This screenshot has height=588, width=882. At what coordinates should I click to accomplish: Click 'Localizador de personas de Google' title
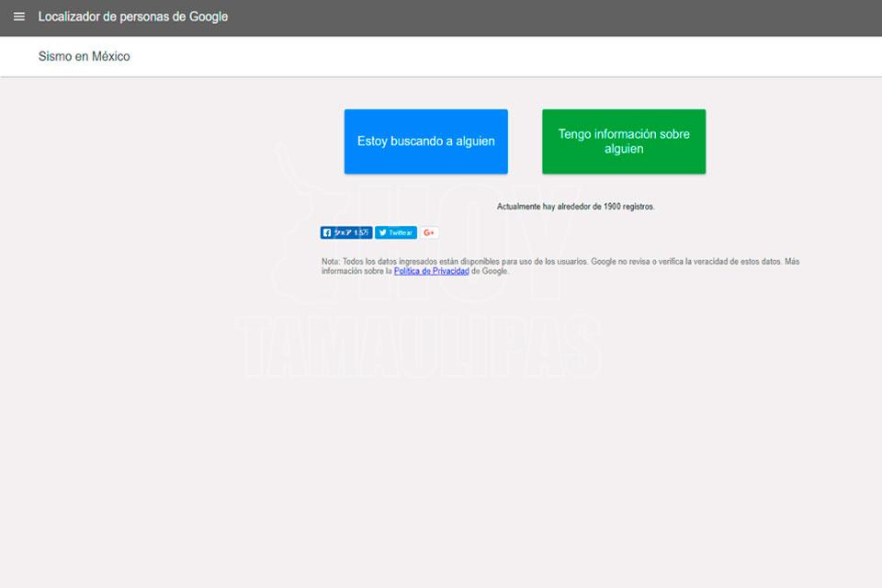click(133, 17)
